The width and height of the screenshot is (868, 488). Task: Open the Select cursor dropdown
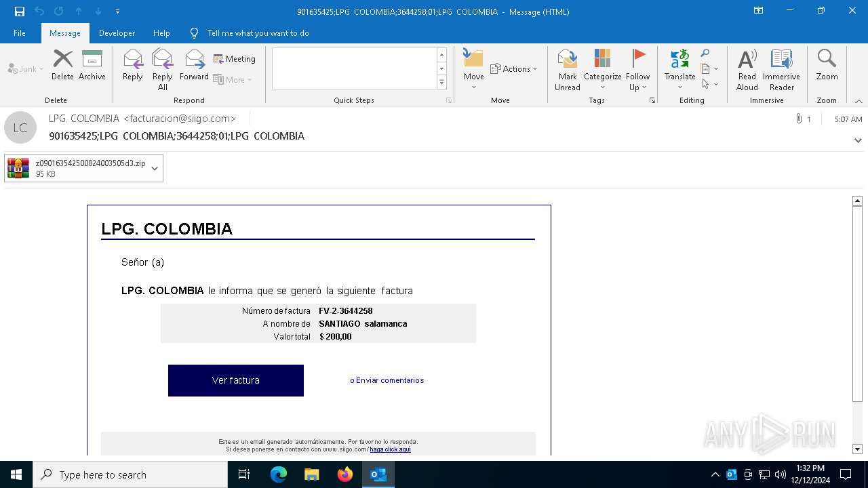click(709, 85)
